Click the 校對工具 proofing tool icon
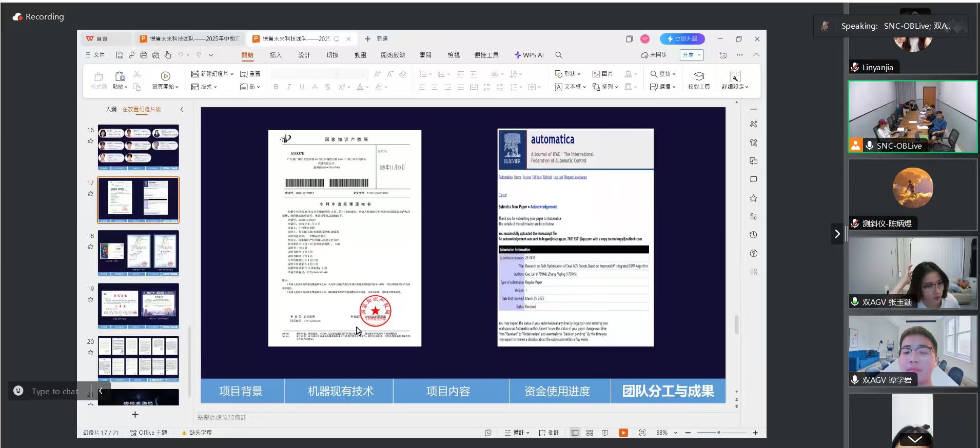Screen dimensions: 980x448 tap(699, 76)
